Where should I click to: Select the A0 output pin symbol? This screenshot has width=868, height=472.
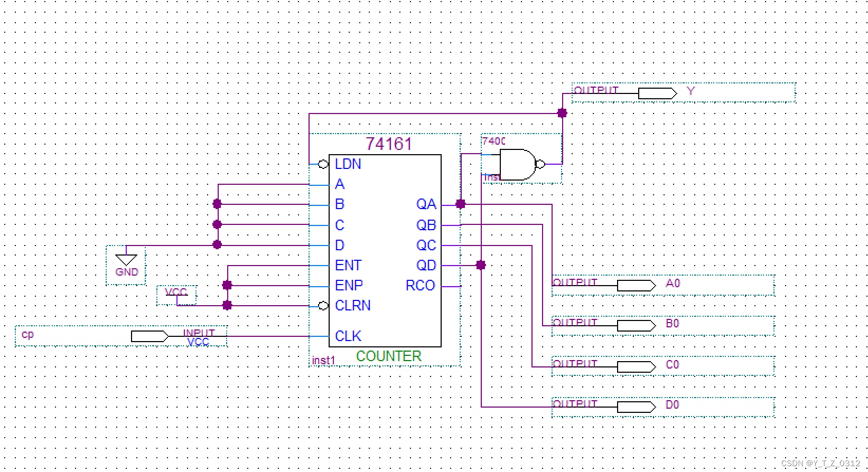636,286
